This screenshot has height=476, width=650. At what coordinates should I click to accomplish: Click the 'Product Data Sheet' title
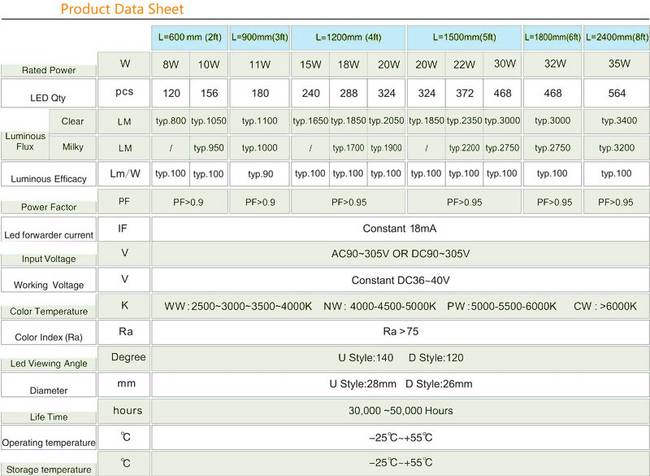pos(122,9)
